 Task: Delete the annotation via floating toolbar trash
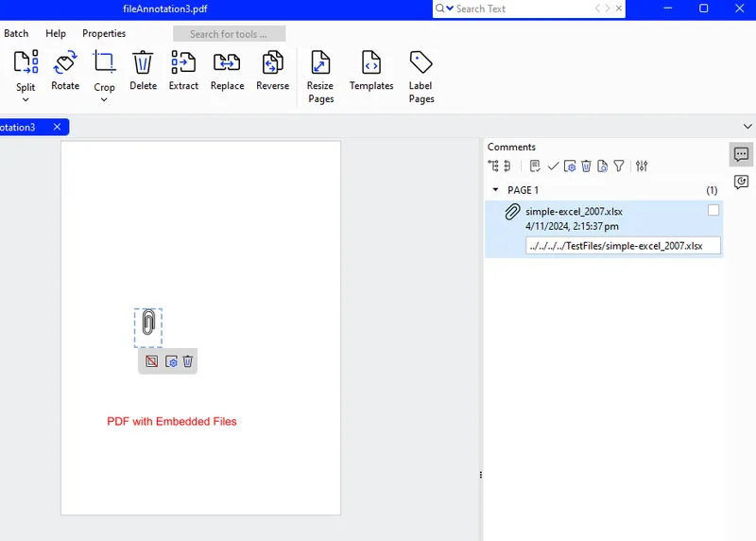(188, 361)
